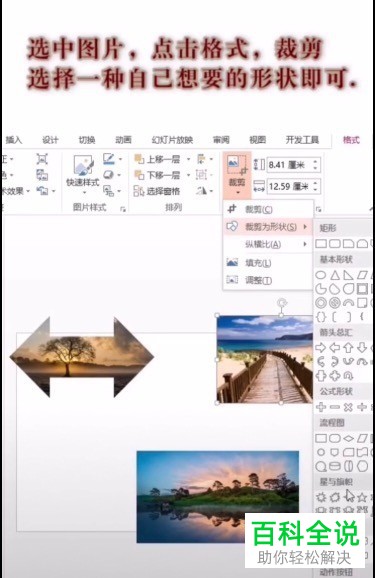Select 调整(T) in the crop menu
This screenshot has height=578, width=375.
click(268, 280)
